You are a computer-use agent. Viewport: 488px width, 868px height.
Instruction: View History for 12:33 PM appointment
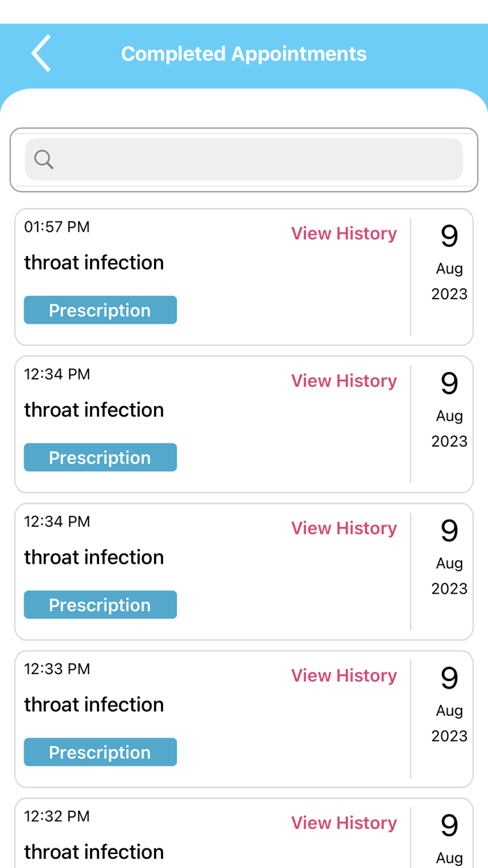344,675
